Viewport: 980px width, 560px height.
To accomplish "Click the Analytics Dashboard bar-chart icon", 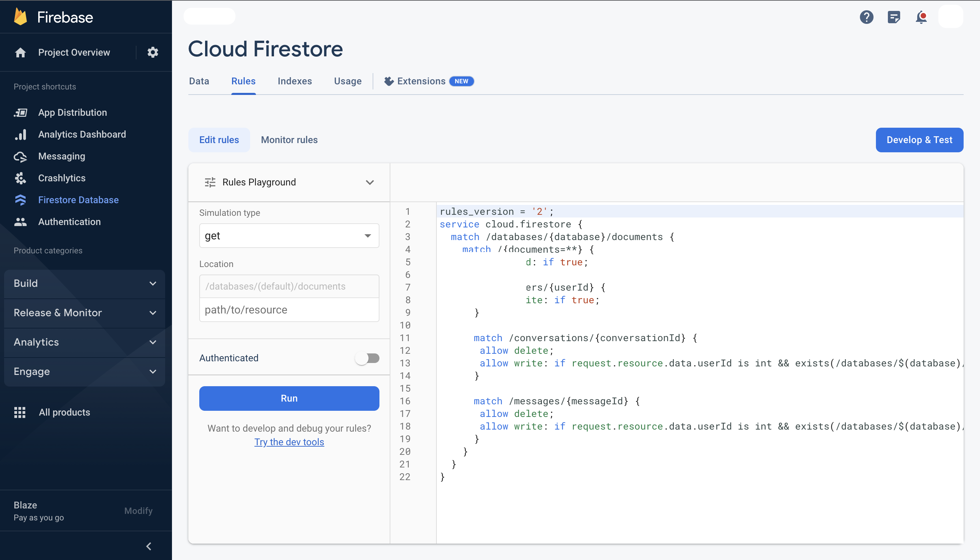I will pos(20,134).
